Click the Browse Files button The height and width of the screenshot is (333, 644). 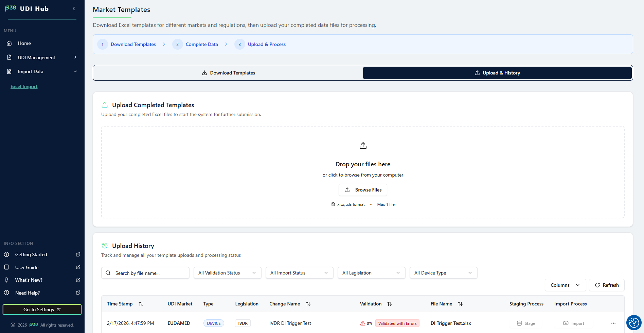[363, 190]
